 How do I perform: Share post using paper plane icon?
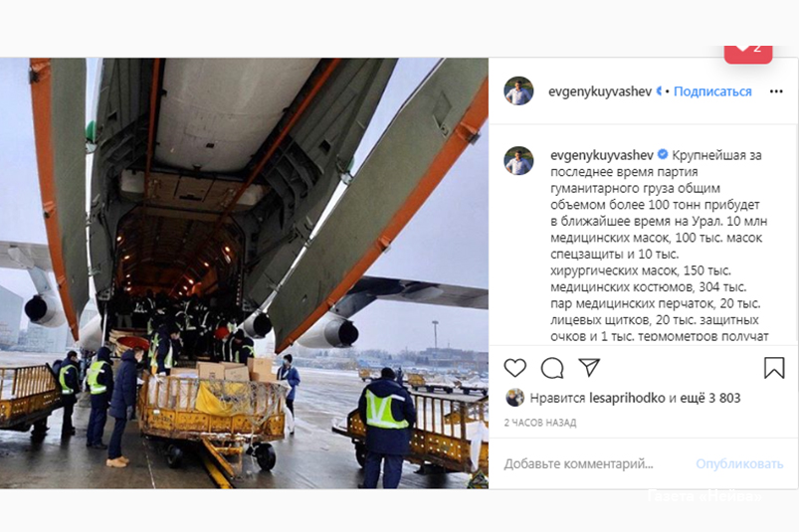pyautogui.click(x=589, y=367)
